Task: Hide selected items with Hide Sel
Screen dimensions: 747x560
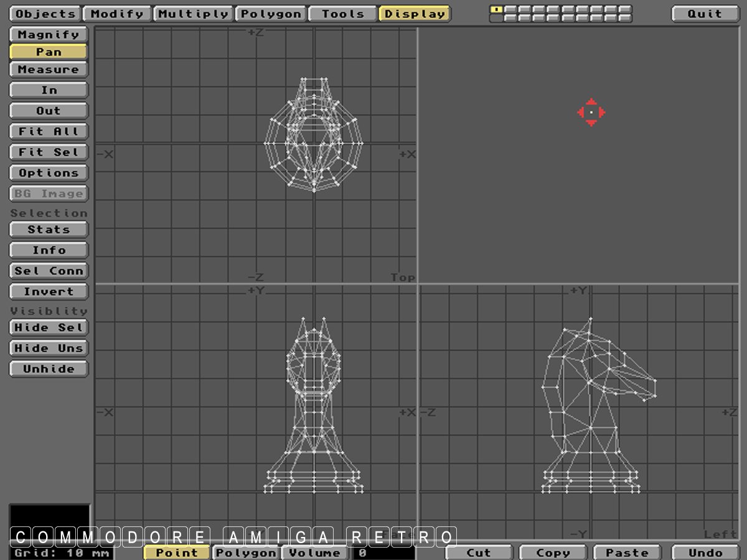Action: tap(49, 328)
